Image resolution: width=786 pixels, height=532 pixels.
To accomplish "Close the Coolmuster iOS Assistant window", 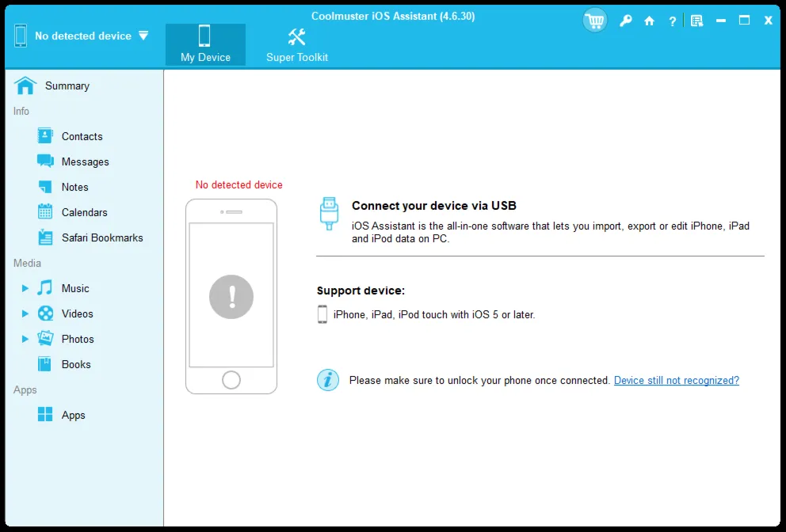I will (x=768, y=21).
